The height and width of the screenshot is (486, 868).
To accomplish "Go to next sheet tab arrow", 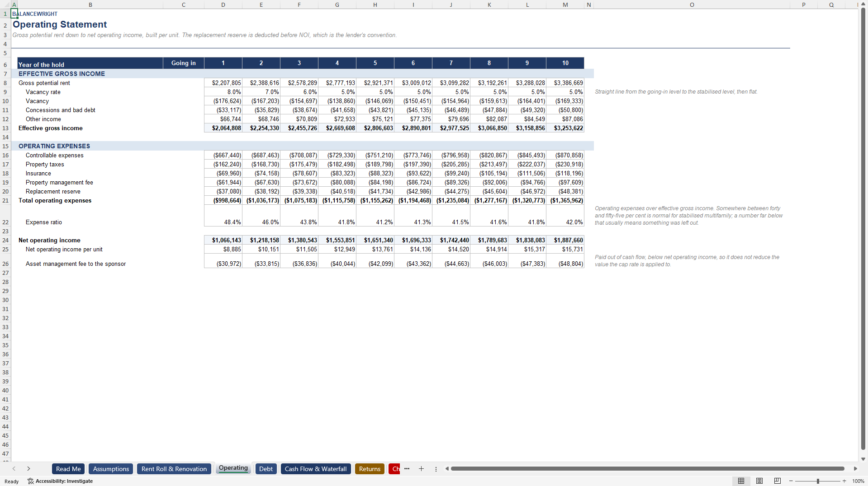I will (28, 469).
